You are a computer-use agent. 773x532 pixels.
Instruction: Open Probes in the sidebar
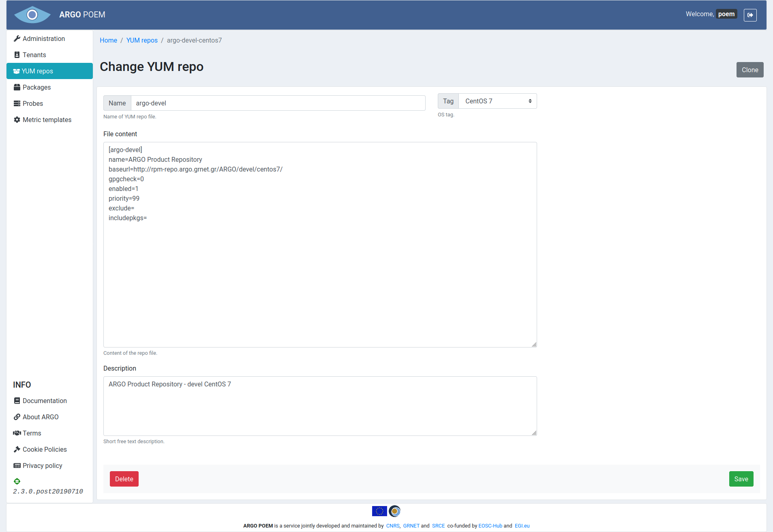[x=49, y=103]
